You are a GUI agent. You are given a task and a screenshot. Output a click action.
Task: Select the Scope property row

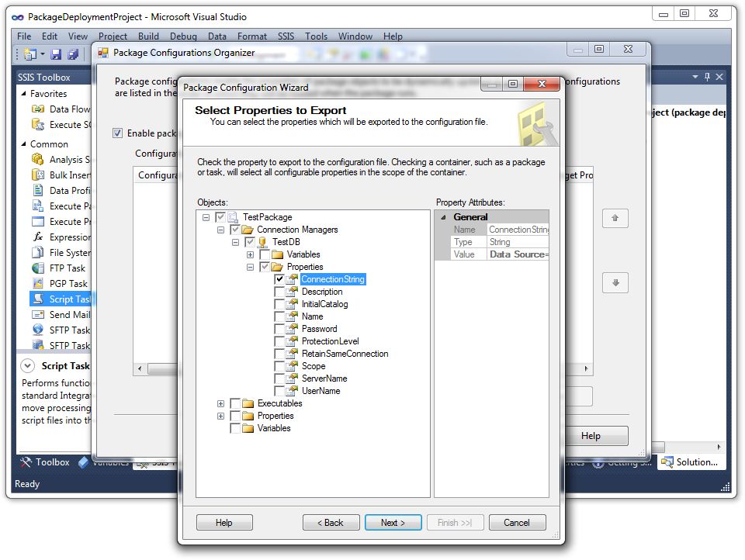pos(314,366)
